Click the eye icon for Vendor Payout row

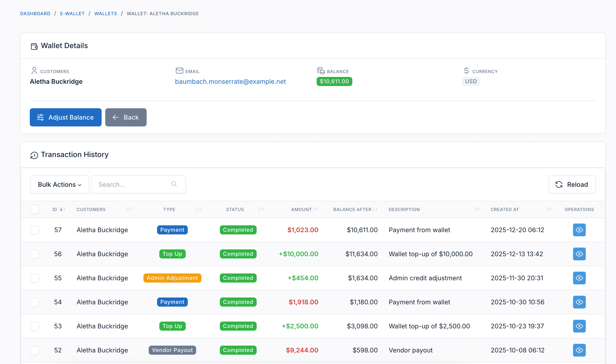point(579,350)
